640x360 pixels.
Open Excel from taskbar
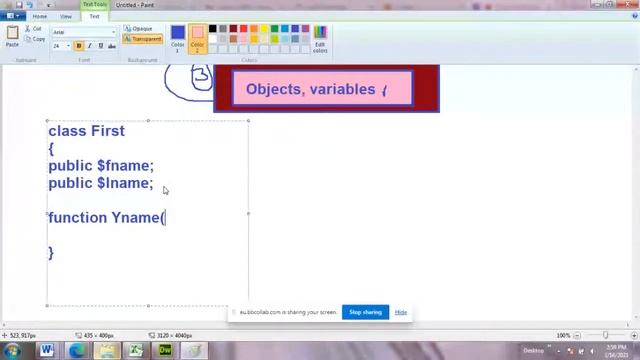[136, 350]
